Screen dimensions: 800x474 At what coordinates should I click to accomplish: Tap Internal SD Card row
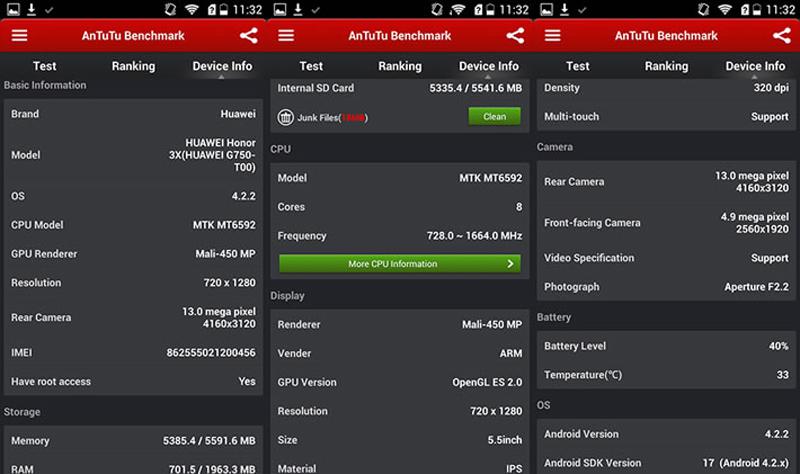click(400, 88)
